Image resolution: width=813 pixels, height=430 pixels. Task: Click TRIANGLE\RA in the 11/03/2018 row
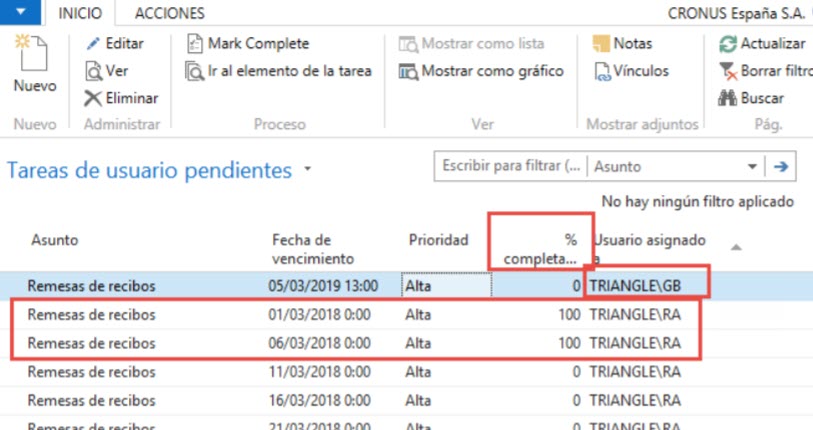point(635,372)
